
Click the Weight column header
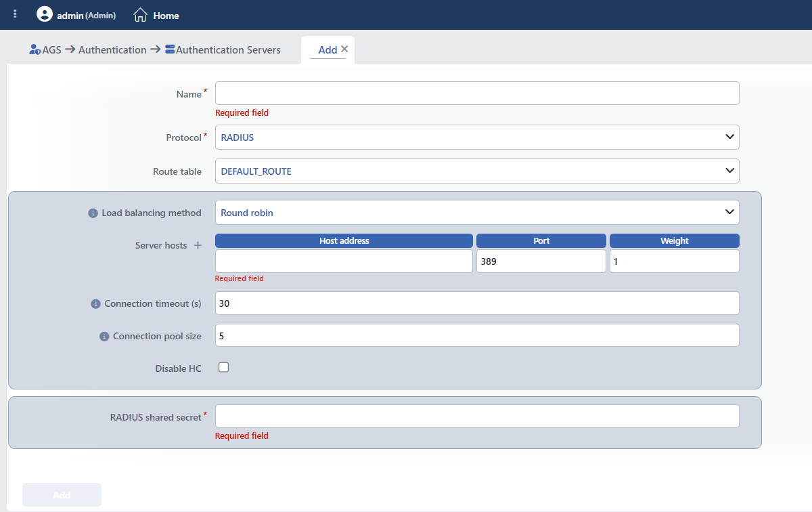pyautogui.click(x=675, y=240)
